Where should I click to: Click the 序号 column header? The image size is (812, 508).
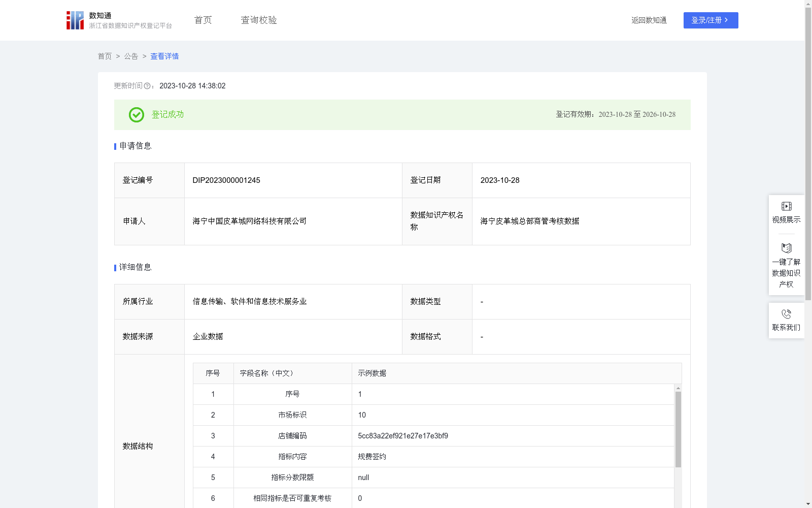point(213,373)
